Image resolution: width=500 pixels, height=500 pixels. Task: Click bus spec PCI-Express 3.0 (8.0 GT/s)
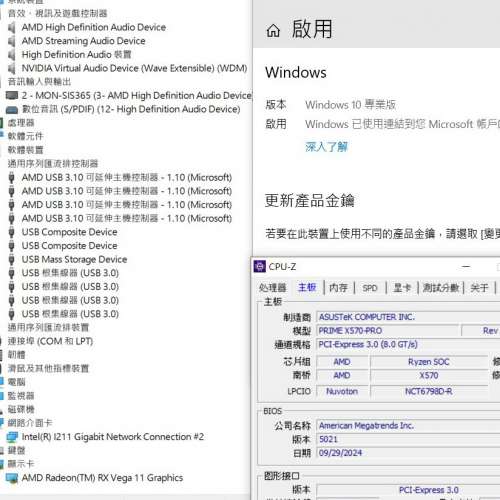tap(408, 344)
